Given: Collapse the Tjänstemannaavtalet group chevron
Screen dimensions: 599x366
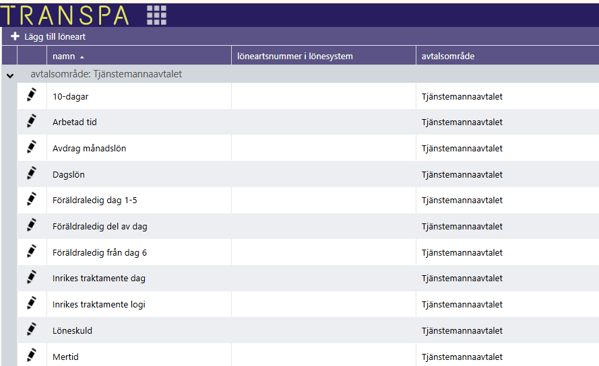Looking at the screenshot, I should point(10,76).
